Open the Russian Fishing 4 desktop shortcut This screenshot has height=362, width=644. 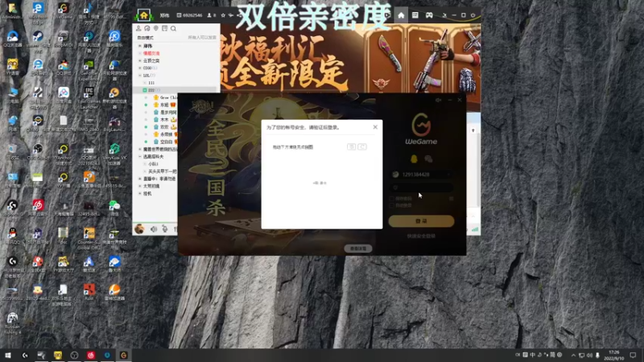[12, 323]
